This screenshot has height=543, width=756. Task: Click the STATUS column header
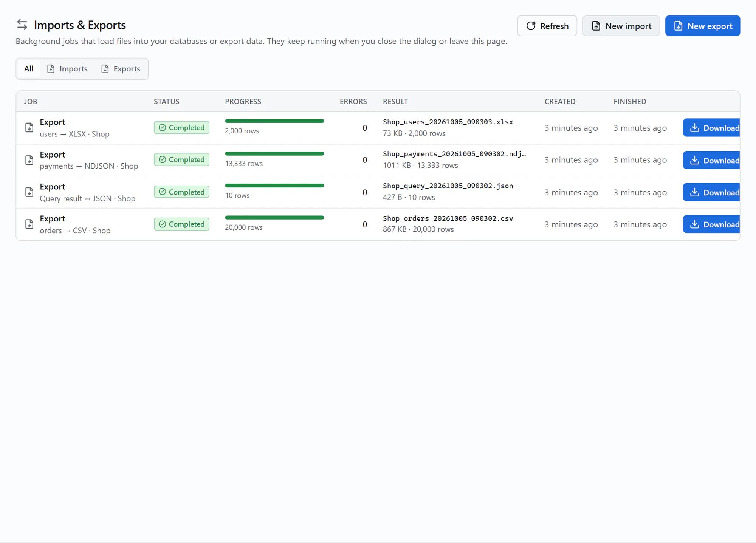point(167,101)
